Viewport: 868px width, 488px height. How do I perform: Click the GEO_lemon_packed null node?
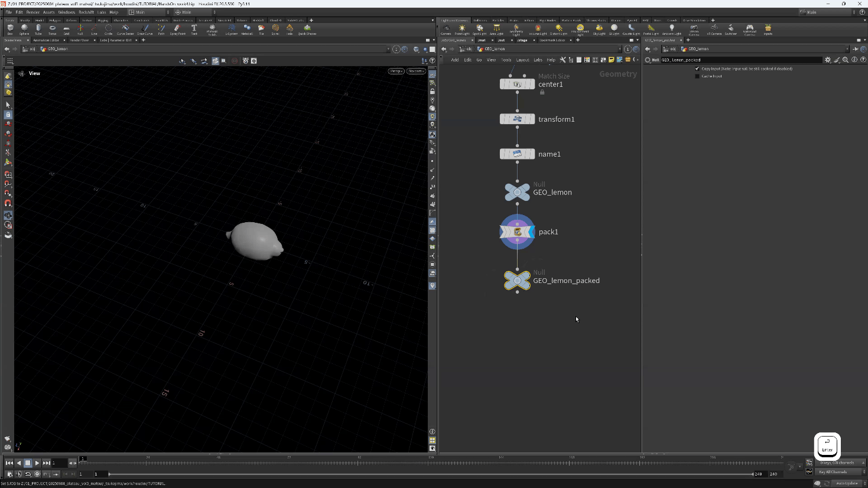pos(517,280)
